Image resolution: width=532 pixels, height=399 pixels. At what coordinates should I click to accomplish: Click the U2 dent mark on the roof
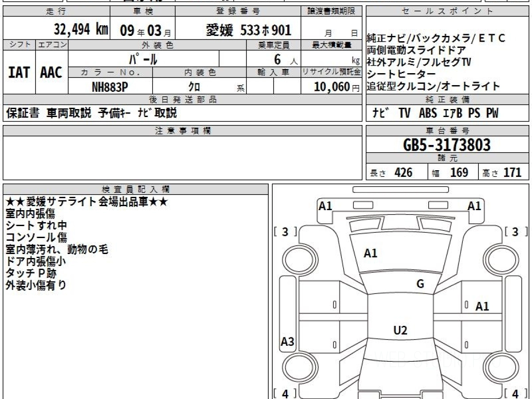[x=400, y=330]
